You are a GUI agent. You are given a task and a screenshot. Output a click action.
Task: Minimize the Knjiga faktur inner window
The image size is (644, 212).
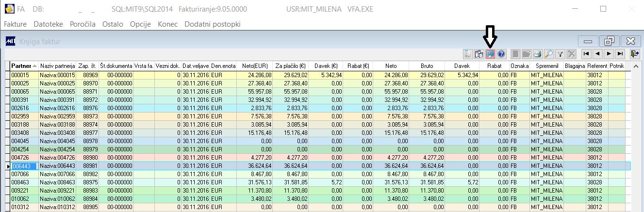[587, 41]
